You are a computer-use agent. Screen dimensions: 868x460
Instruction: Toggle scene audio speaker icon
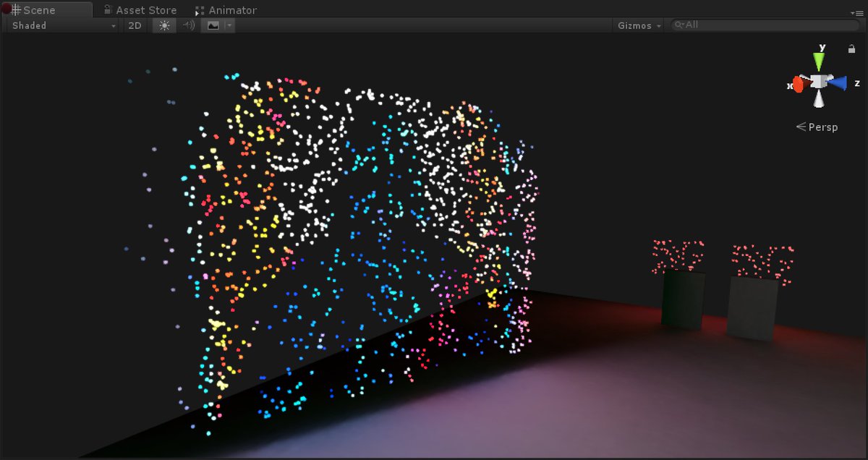click(188, 25)
